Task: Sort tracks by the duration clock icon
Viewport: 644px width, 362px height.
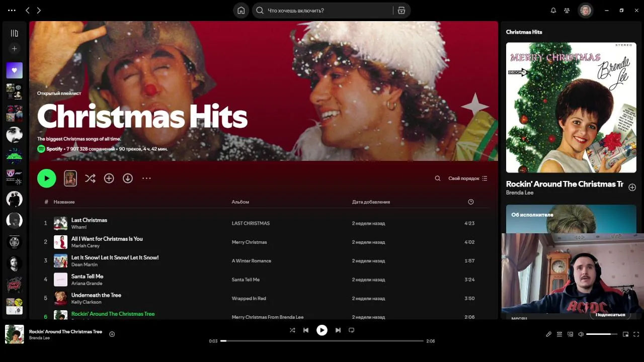Action: [471, 202]
